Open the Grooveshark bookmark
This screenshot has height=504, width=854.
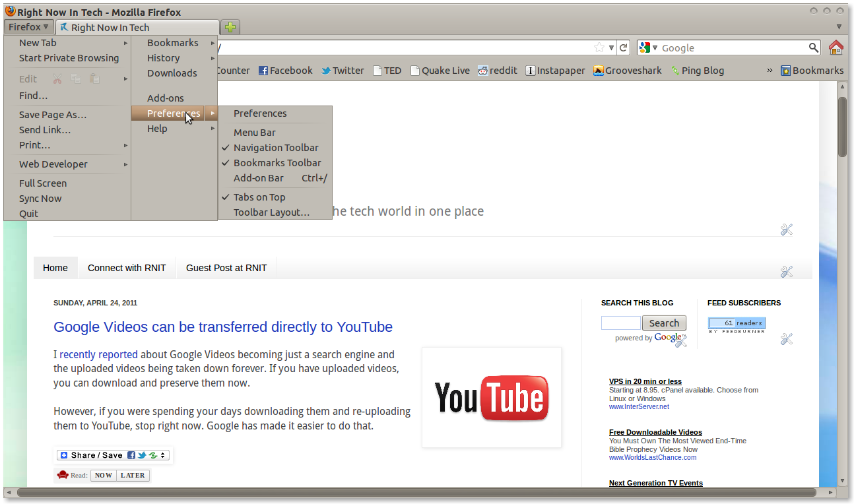click(x=627, y=71)
